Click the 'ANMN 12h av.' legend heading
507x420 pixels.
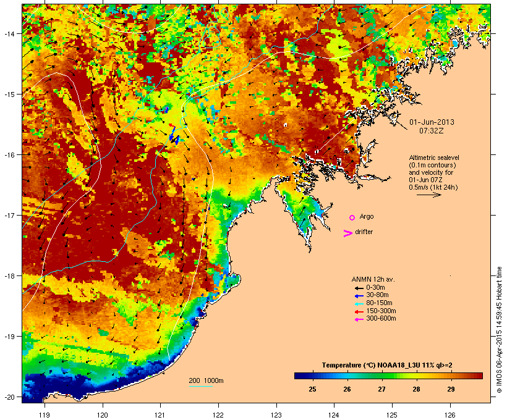click(x=373, y=279)
